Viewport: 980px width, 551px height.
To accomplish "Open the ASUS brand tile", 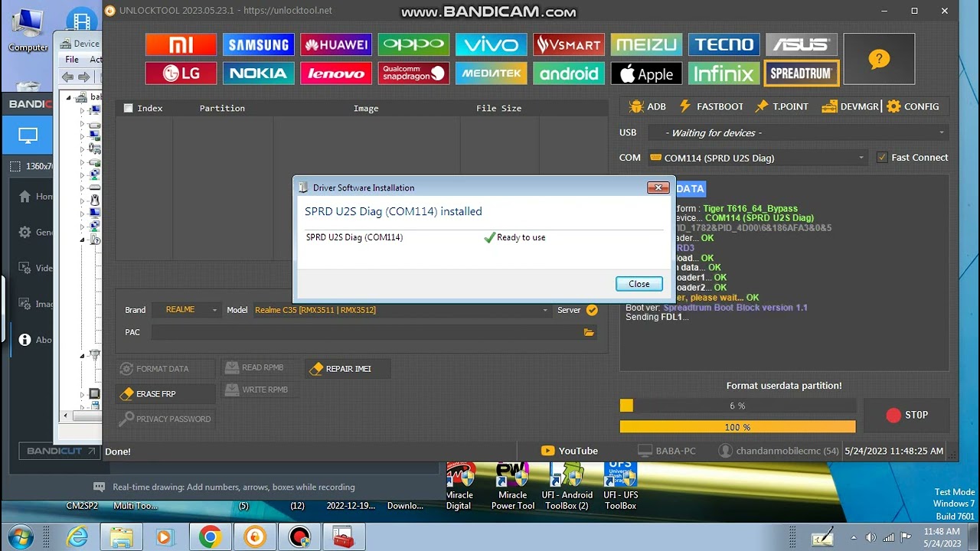I will coord(802,44).
